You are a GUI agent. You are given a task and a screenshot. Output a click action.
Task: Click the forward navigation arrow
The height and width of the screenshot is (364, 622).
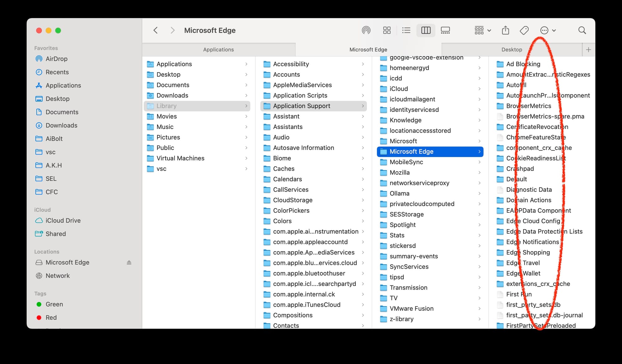[x=173, y=30]
